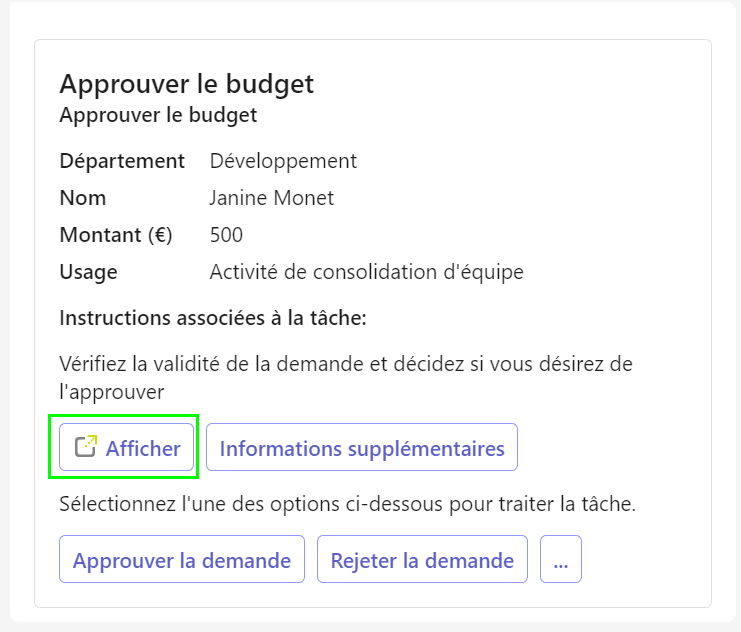Click the Sélectionnez l'une des options sentence

click(x=347, y=504)
